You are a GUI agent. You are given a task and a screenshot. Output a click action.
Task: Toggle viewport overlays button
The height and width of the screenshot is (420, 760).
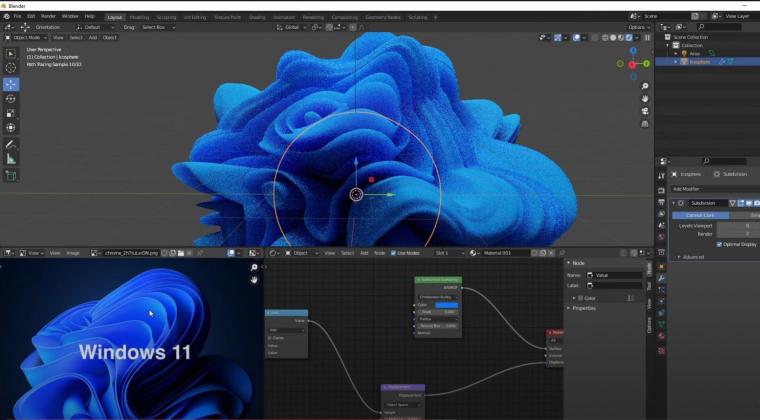[x=576, y=37]
